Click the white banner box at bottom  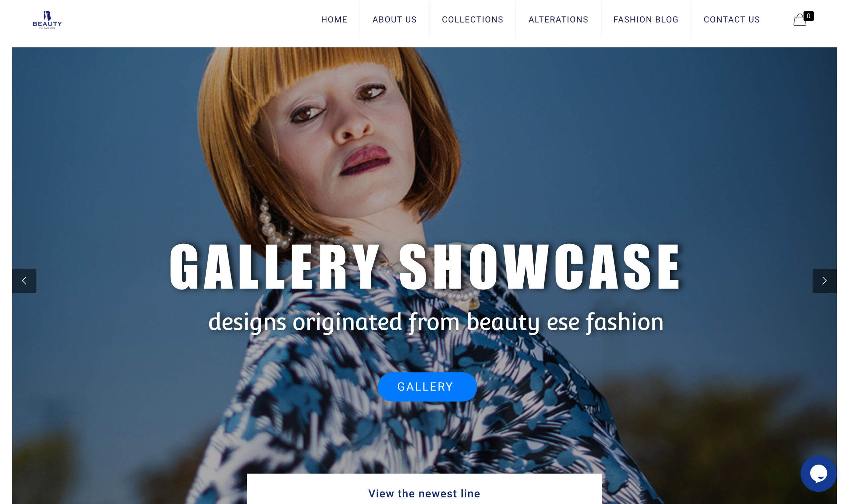pos(424,489)
